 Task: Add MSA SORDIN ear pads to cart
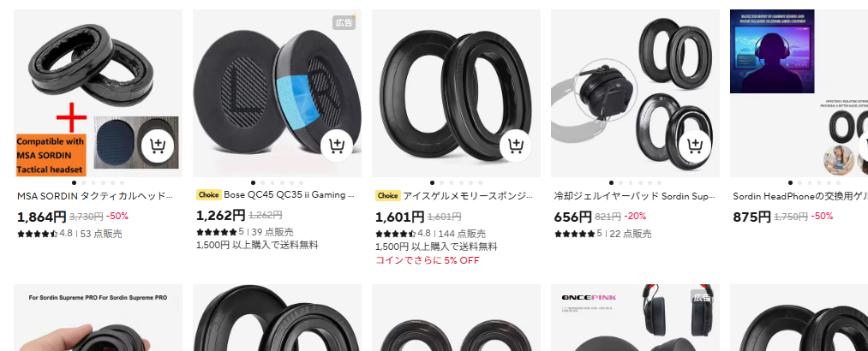(158, 146)
